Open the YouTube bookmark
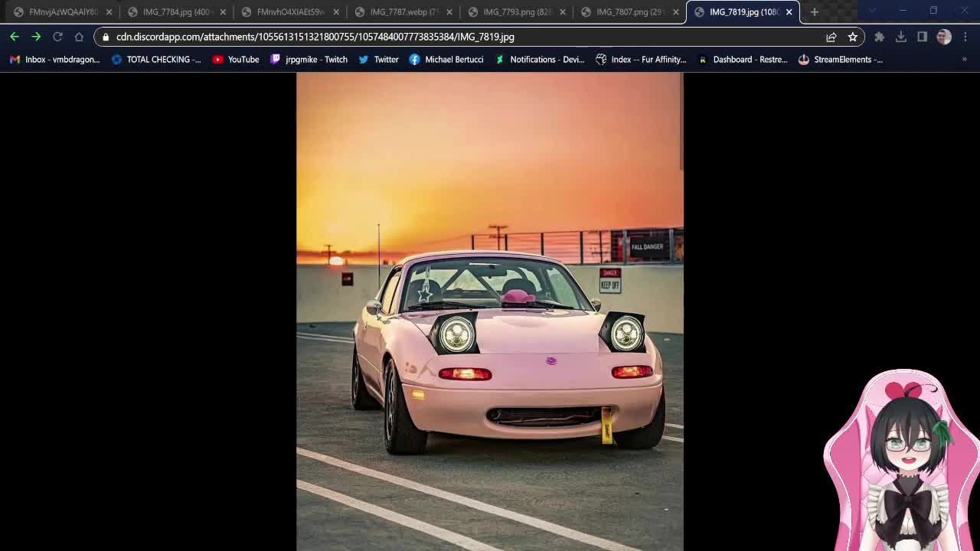Image resolution: width=980 pixels, height=551 pixels. tap(236, 60)
